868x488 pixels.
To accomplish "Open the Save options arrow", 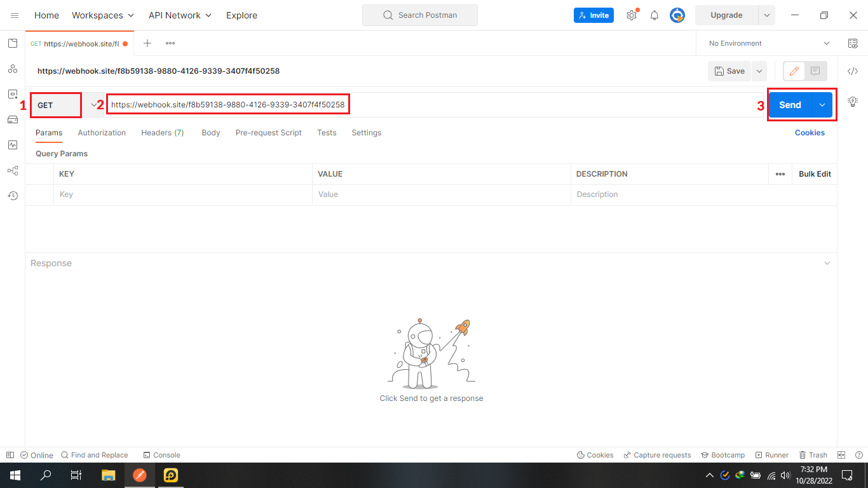I will pos(759,71).
